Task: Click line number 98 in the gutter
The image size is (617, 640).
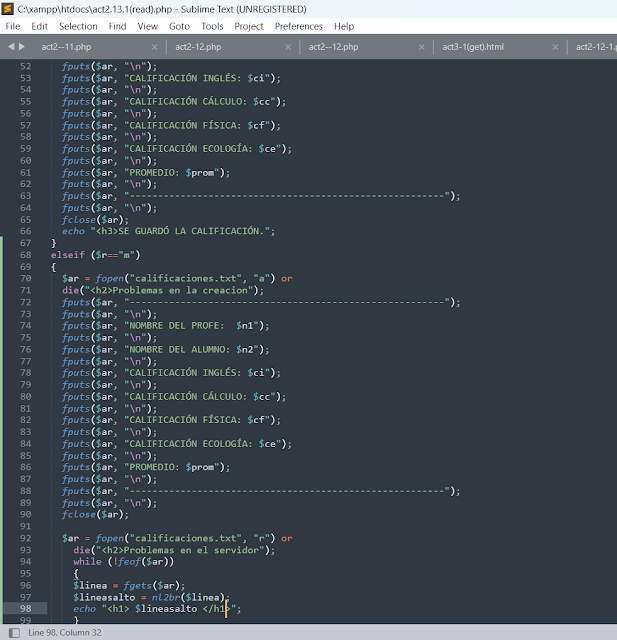Action: point(26,609)
